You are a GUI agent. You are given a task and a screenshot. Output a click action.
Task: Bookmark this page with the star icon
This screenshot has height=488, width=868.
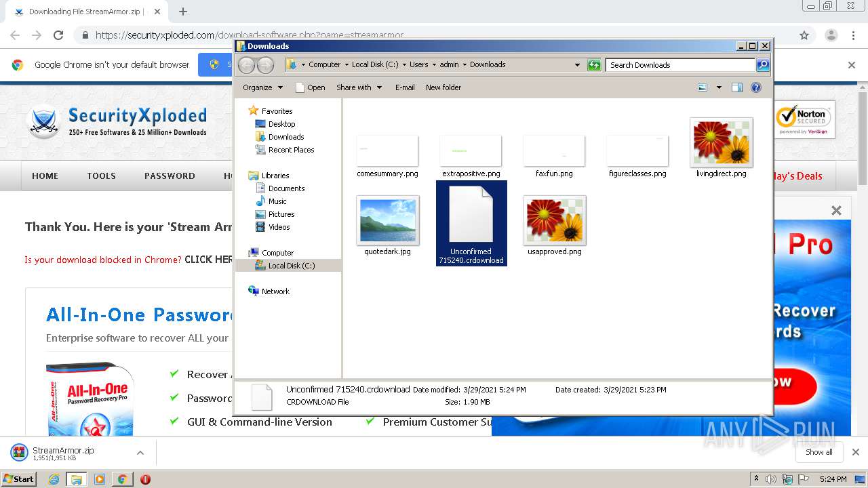point(804,35)
